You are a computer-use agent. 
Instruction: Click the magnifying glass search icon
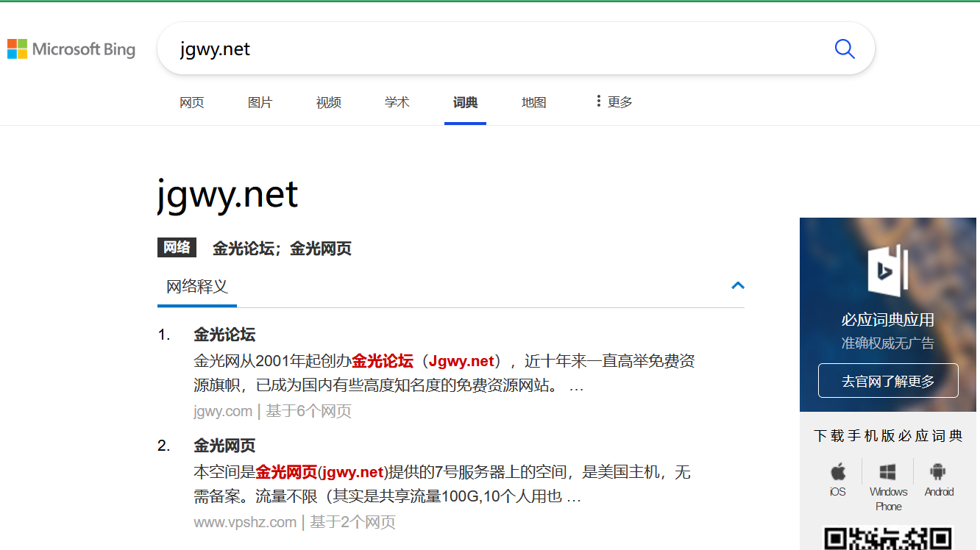(844, 49)
